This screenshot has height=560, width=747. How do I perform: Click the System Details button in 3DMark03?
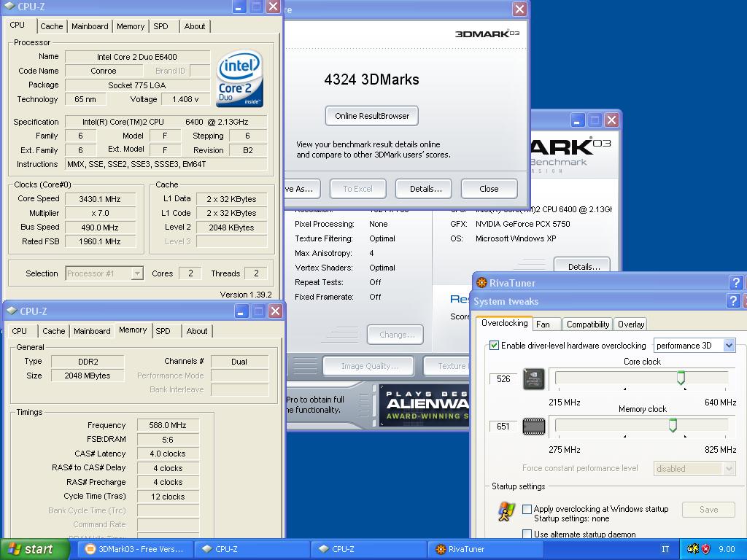582,265
